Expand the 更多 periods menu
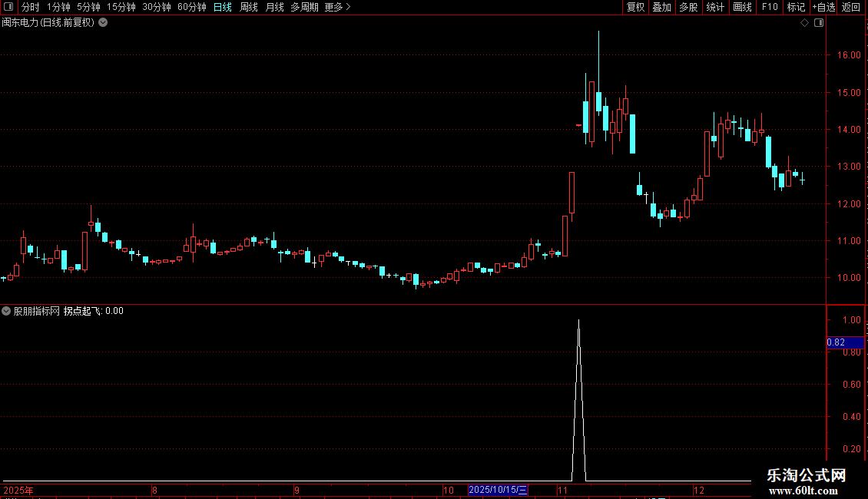 coord(338,7)
